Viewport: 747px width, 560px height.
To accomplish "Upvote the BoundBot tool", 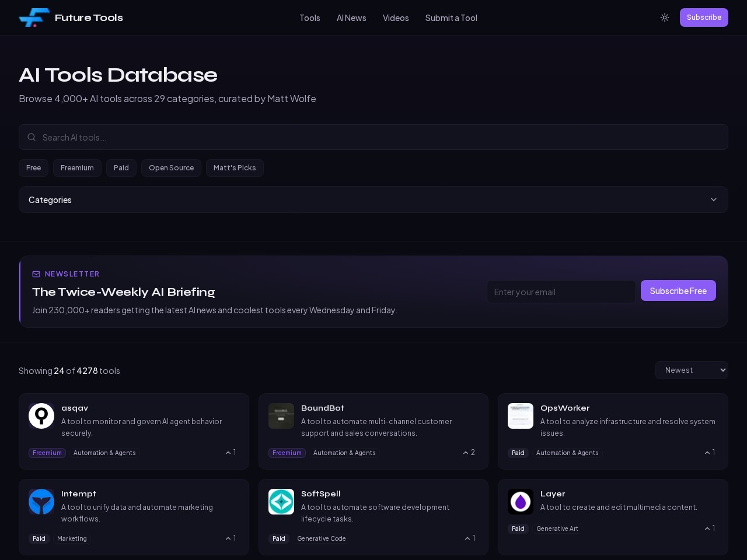I will point(469,453).
